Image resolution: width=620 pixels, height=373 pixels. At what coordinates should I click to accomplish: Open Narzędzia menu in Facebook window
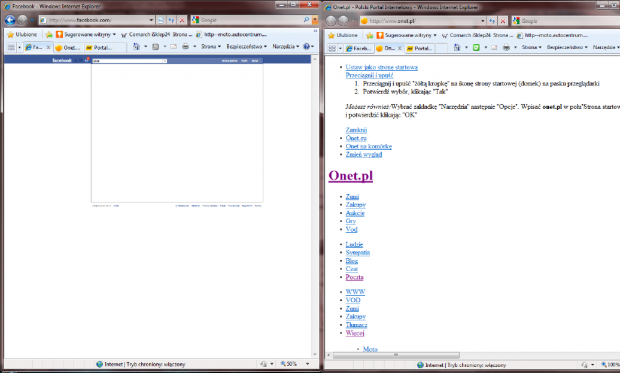pyautogui.click(x=285, y=46)
